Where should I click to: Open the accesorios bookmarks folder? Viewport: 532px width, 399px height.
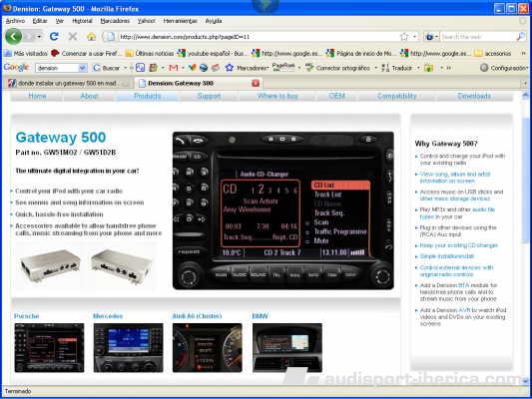click(x=493, y=53)
